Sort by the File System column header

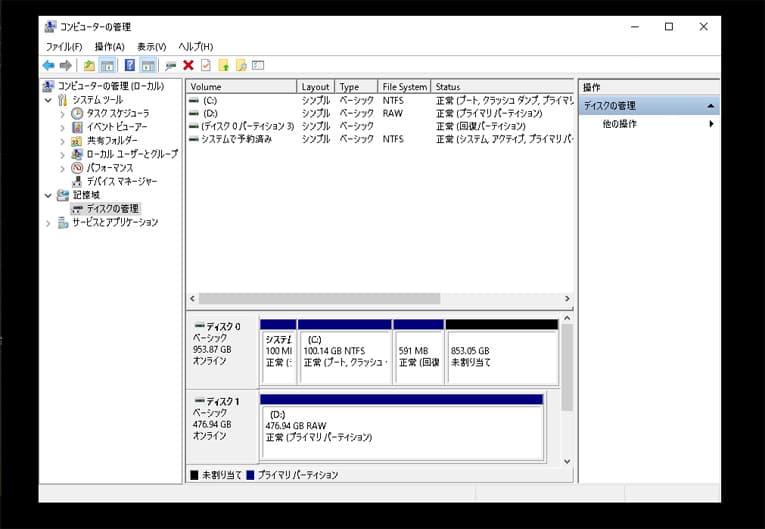coord(404,87)
